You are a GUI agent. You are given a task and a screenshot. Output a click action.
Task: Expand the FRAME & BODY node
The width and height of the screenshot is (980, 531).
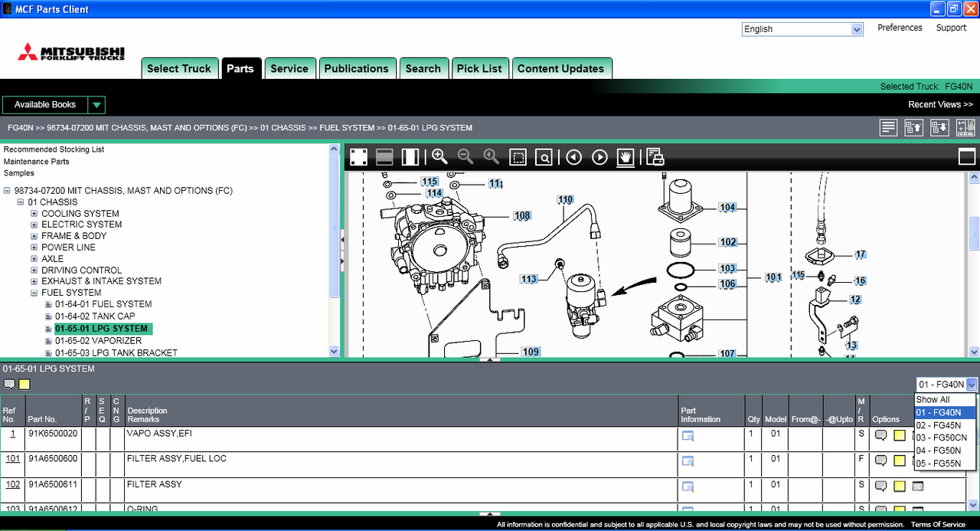click(34, 236)
